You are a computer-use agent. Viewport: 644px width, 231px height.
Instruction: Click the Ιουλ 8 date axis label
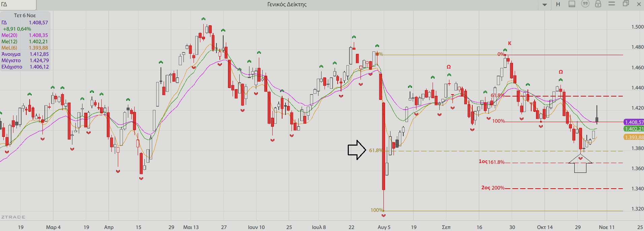pyautogui.click(x=319, y=227)
